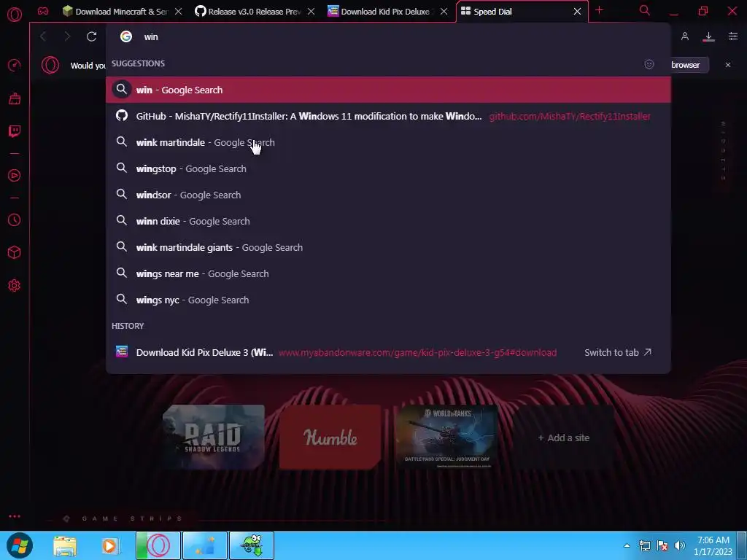Reload the current page
Image resolution: width=747 pixels, height=560 pixels.
click(91, 36)
